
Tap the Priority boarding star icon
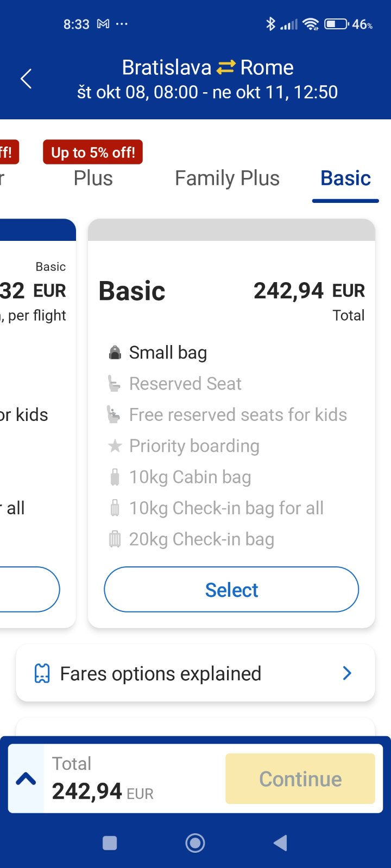pyautogui.click(x=115, y=446)
